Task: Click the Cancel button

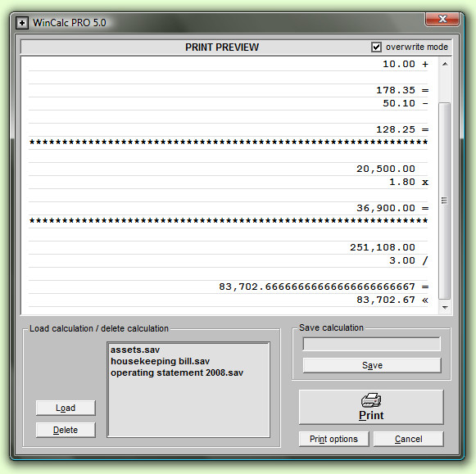Action: 409,439
